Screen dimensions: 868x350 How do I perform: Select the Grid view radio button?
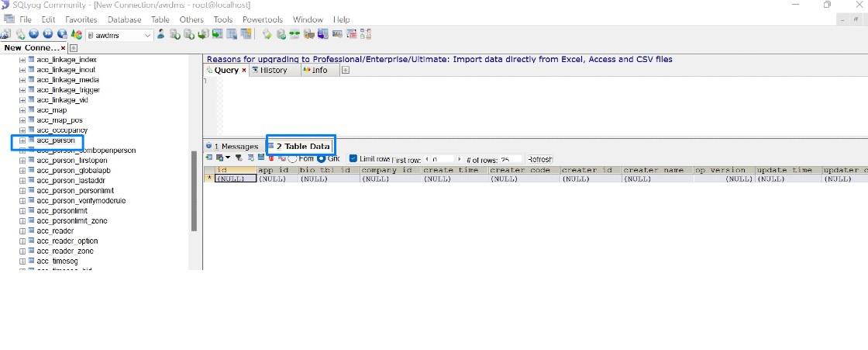point(321,158)
